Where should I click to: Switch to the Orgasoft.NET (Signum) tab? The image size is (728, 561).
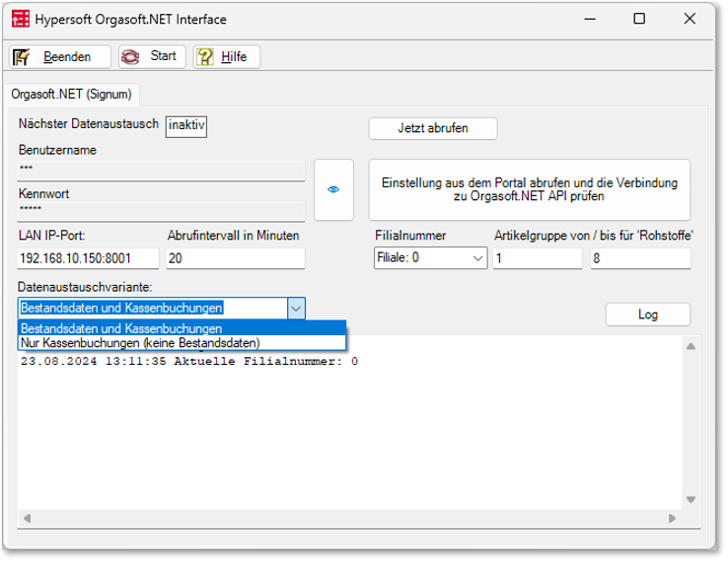[x=71, y=95]
